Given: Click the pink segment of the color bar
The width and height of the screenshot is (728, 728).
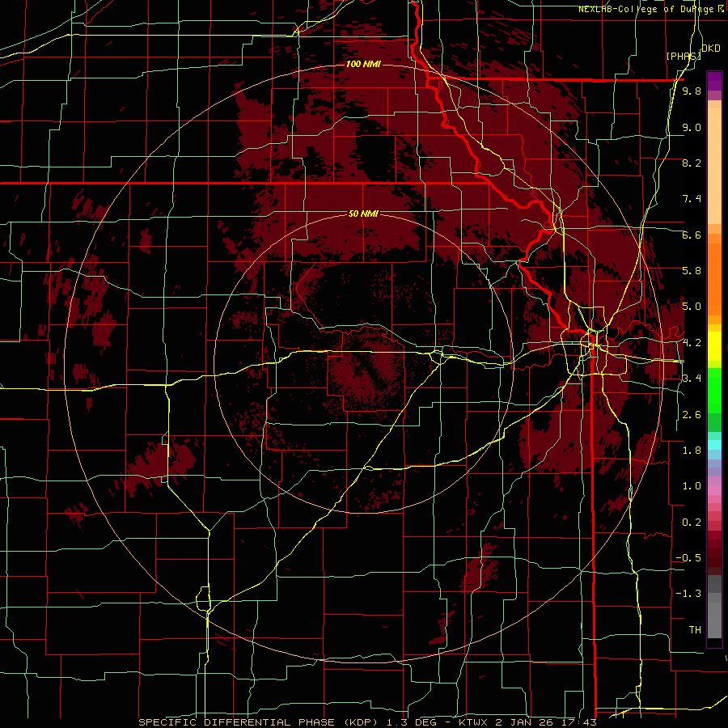Looking at the screenshot, I should [714, 490].
